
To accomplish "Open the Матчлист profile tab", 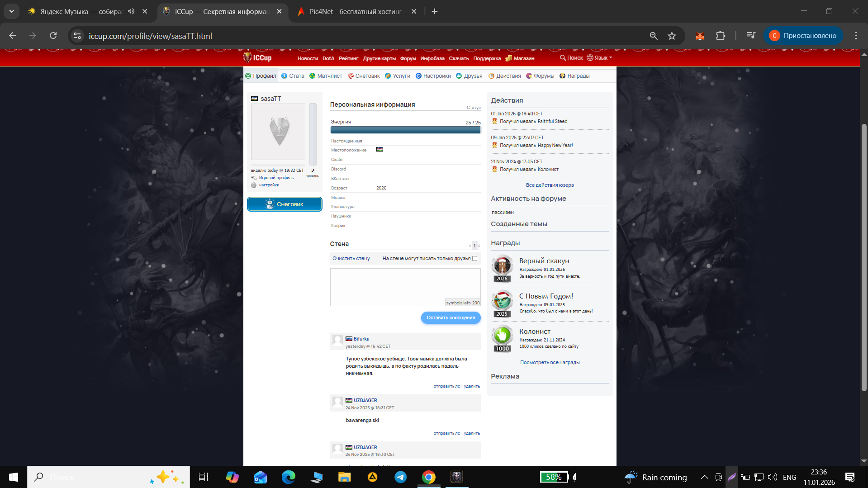I will point(326,76).
